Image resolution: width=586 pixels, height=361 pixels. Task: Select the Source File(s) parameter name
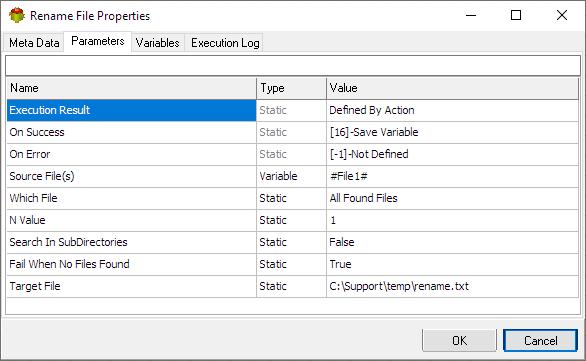(x=132, y=176)
